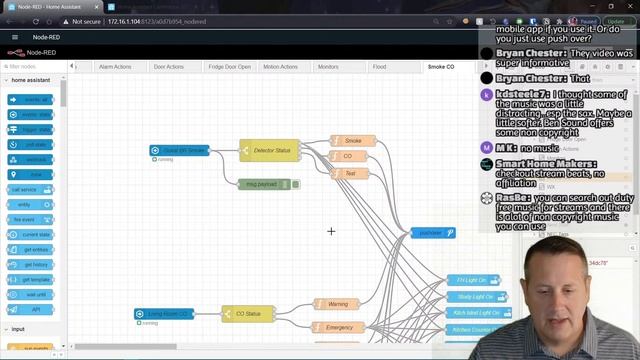Select the Living Room CO events node
This screenshot has width=640, height=360.
[x=164, y=314]
